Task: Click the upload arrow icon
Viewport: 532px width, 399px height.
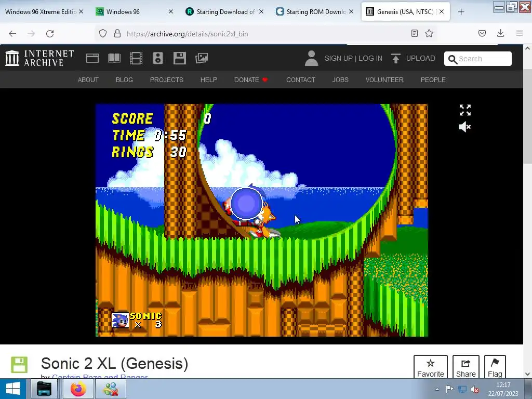Action: (x=395, y=58)
